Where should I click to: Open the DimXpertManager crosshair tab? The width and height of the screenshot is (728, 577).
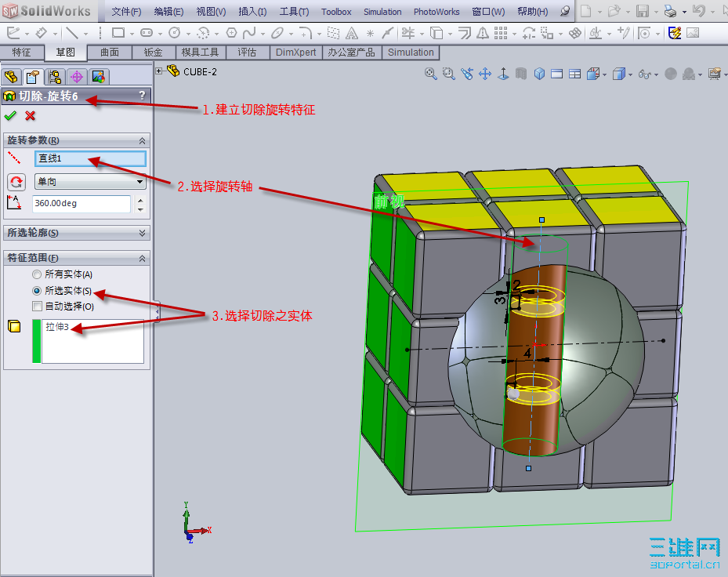77,77
